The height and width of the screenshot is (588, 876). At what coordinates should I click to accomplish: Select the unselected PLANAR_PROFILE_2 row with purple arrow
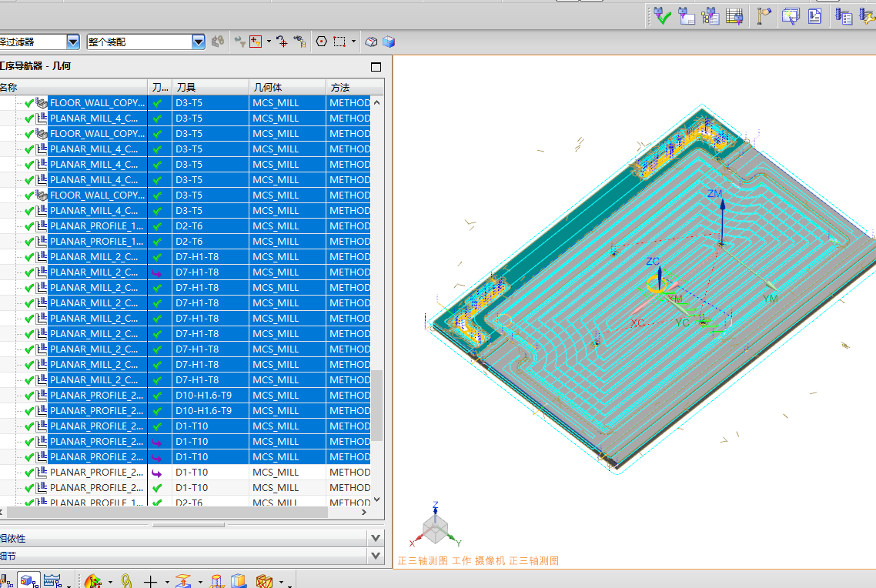[x=96, y=473]
